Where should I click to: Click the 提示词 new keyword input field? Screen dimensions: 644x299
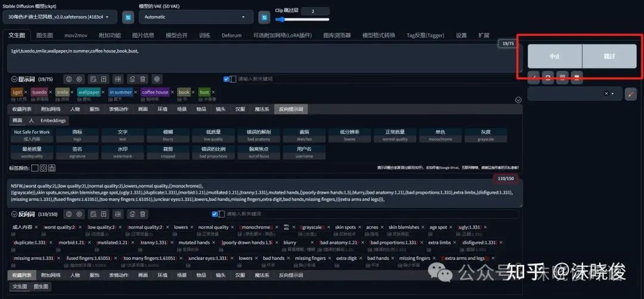tap(377, 79)
